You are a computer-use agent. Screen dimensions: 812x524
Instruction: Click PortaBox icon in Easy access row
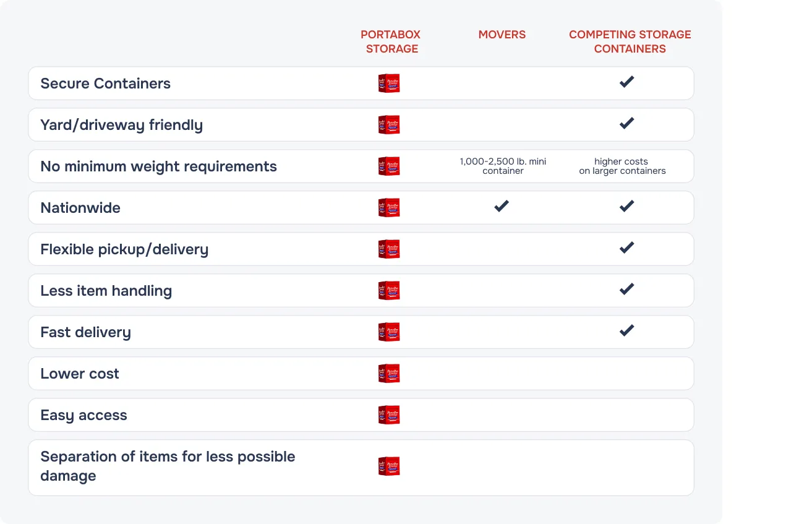(x=389, y=415)
